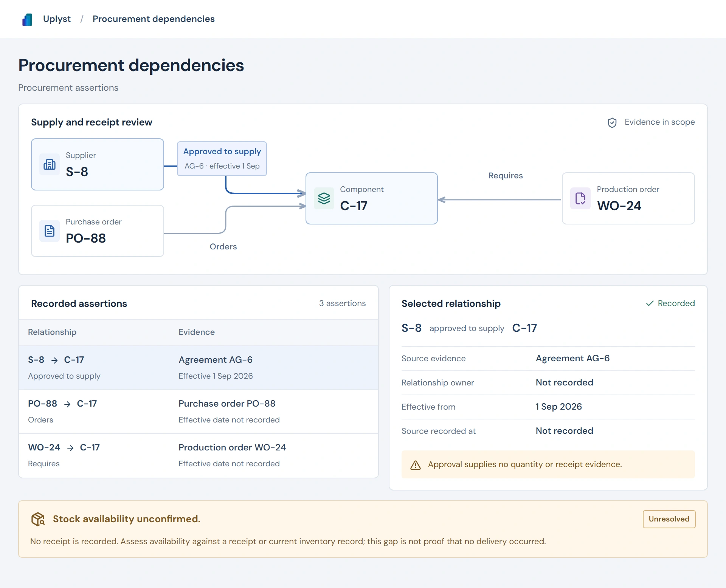
Task: Select the WO-24 Requires assertion row
Action: (x=199, y=455)
